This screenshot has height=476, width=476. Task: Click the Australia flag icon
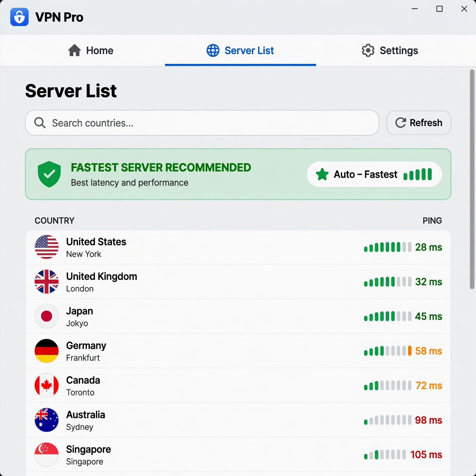47,420
